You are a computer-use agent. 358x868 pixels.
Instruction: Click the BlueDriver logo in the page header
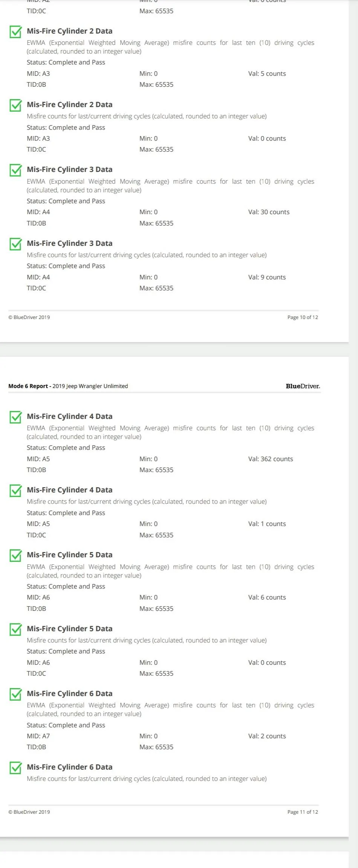(303, 386)
